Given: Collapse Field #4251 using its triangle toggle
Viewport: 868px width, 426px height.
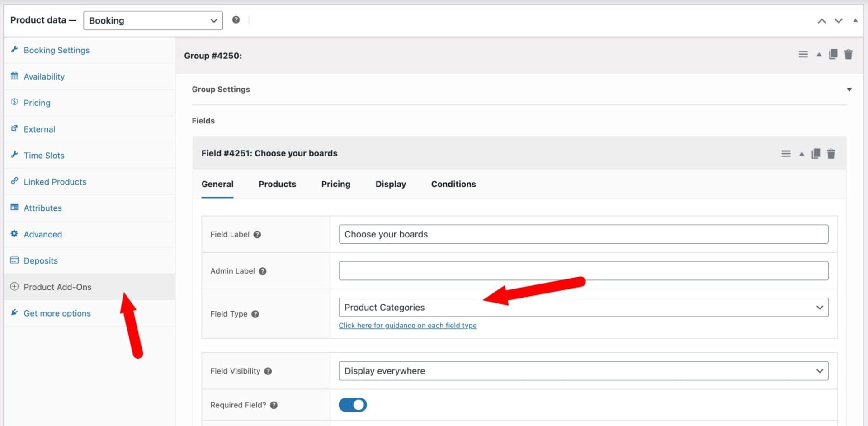Looking at the screenshot, I should coord(802,154).
